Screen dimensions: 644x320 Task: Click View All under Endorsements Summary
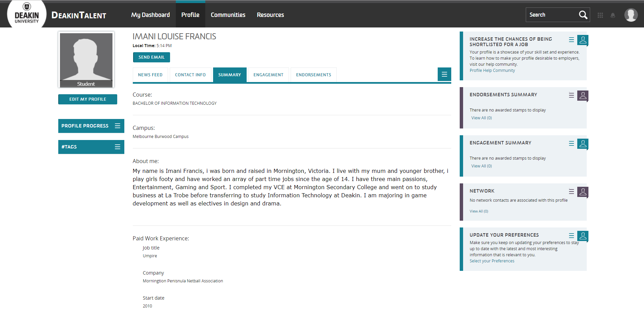[481, 118]
